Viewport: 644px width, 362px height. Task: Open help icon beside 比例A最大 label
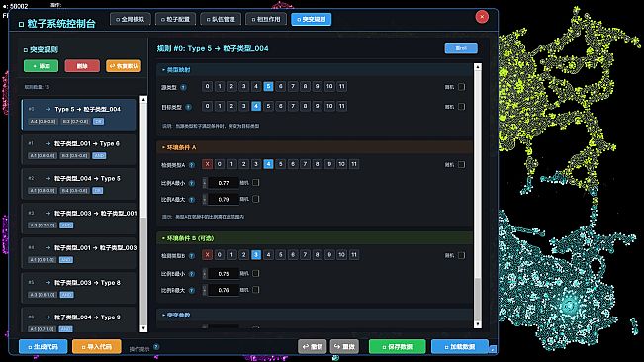pyautogui.click(x=191, y=200)
